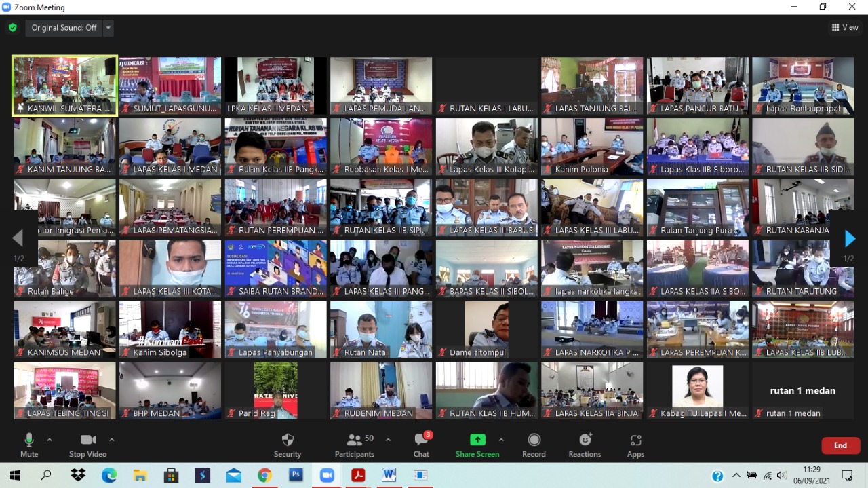This screenshot has width=868, height=488.
Task: Open the Chat panel
Action: pos(421,445)
